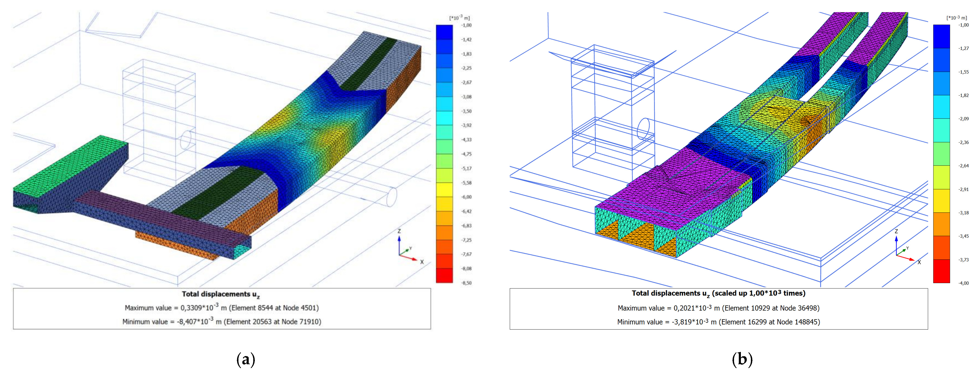Click the XYZ axis triad in plot (b)
This screenshot has width=980, height=377.
coord(908,246)
